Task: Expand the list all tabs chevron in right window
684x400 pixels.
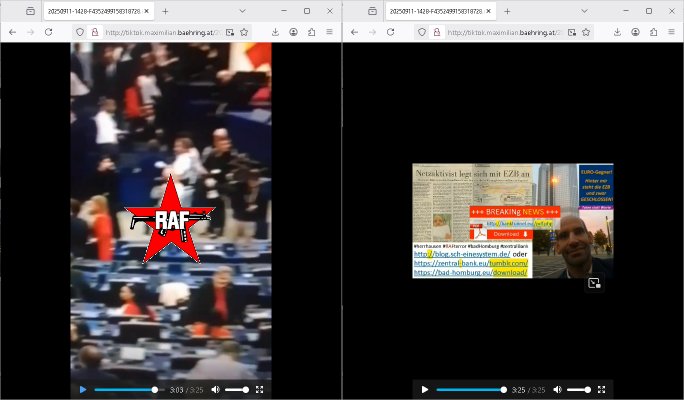Action: click(584, 11)
